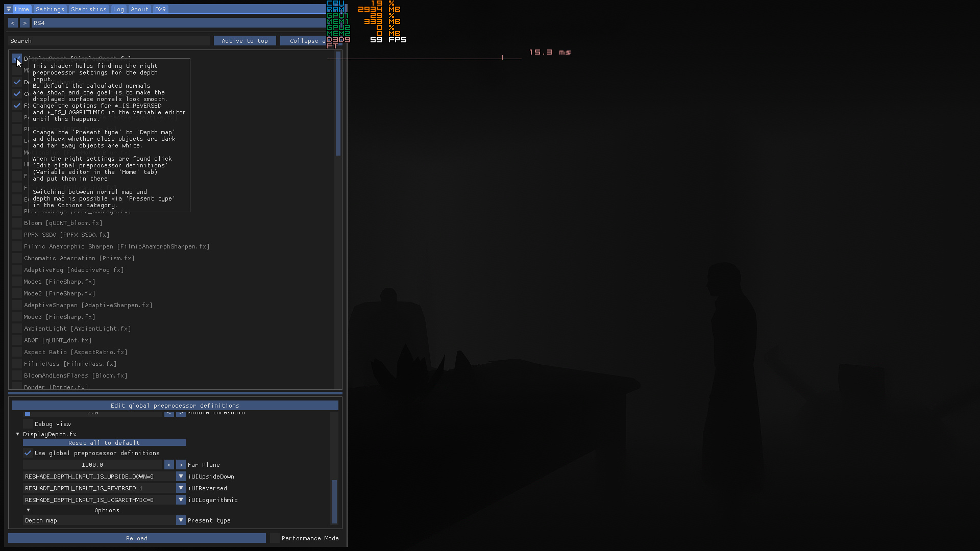
Task: Click the overlay menu triangle icon
Action: [9, 9]
